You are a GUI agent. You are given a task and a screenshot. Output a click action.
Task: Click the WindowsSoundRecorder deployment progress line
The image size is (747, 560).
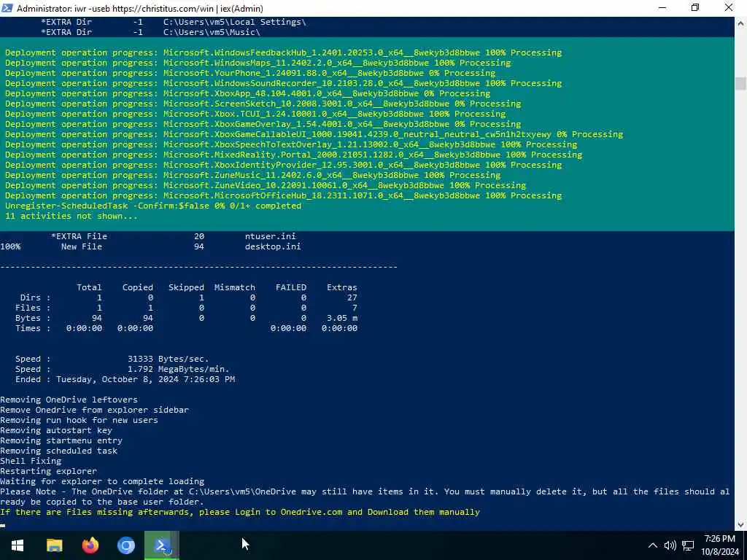click(x=284, y=83)
